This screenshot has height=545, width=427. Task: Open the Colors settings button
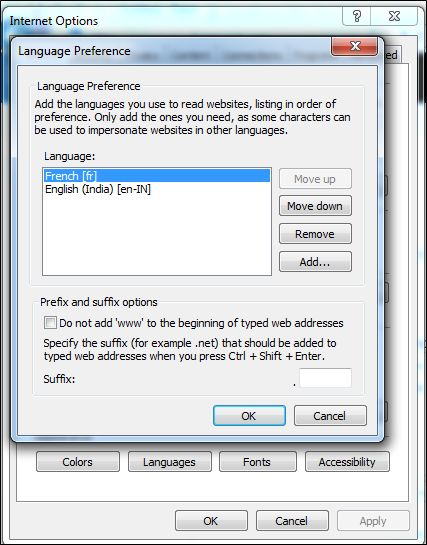coord(78,462)
